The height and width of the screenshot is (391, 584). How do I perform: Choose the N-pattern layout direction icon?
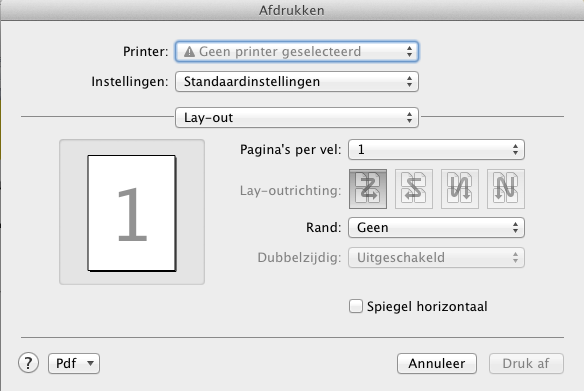506,189
